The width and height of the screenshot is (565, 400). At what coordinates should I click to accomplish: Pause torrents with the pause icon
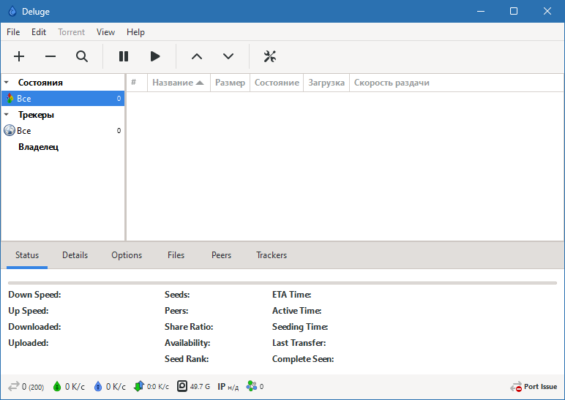pyautogui.click(x=124, y=57)
